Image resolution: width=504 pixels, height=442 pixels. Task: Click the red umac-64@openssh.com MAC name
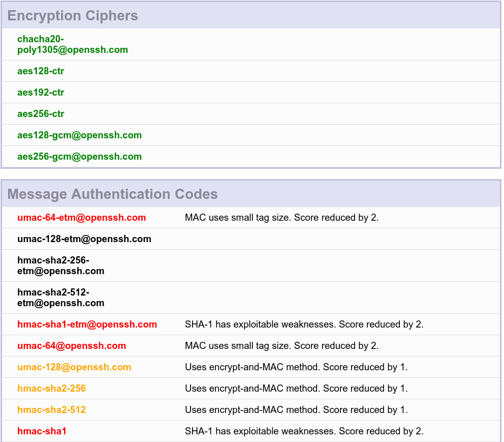tap(71, 346)
